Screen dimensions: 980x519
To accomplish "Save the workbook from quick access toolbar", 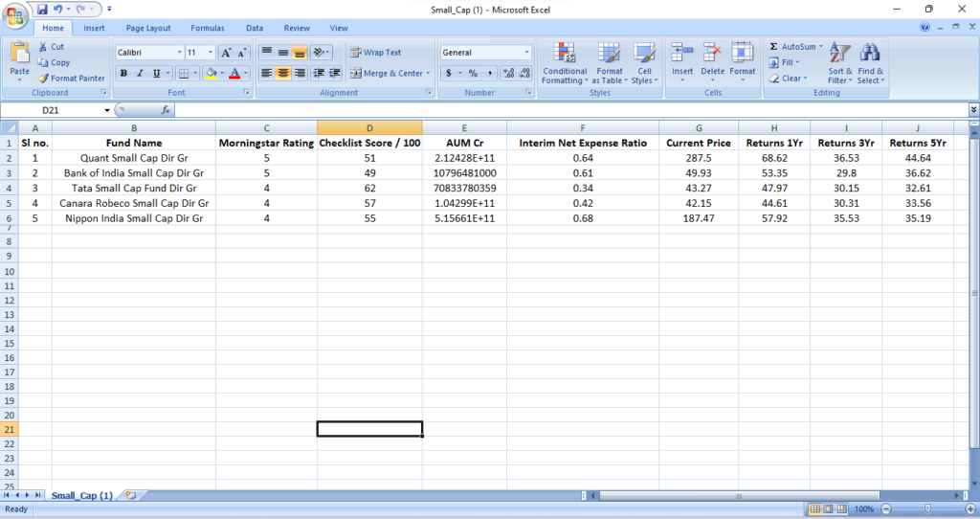I will click(x=42, y=10).
